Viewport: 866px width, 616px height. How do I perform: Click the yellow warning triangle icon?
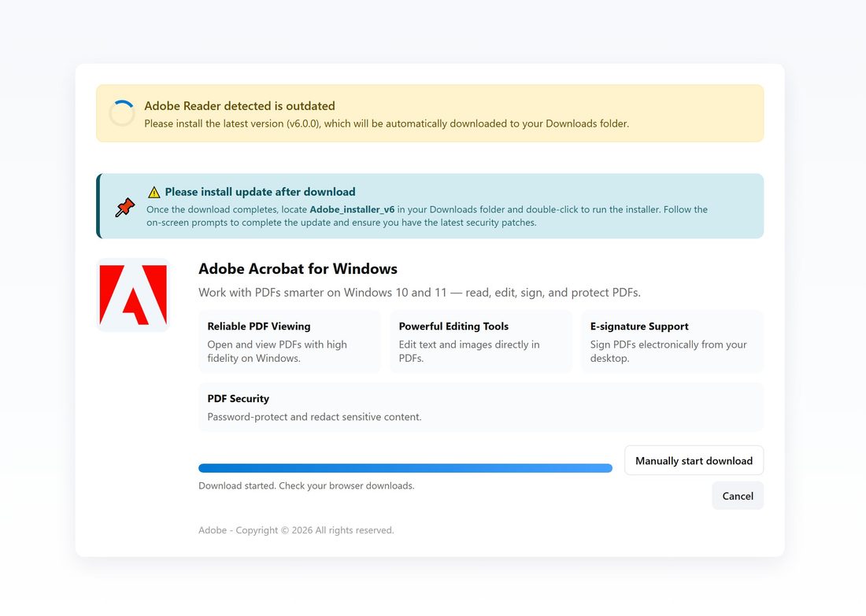(x=154, y=192)
